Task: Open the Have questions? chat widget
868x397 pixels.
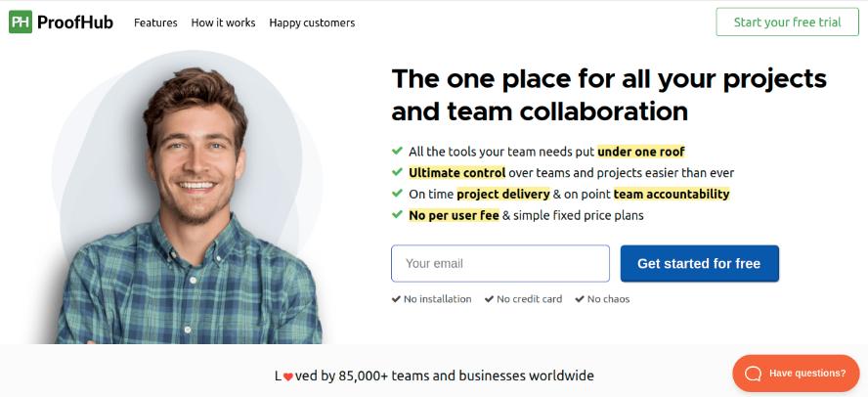Action: tap(796, 374)
